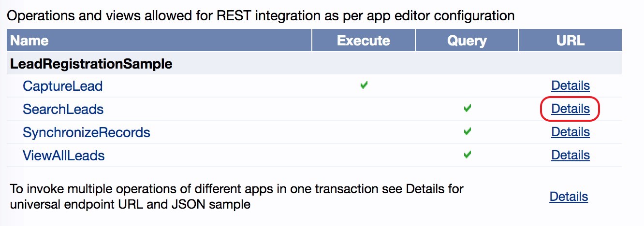View Details for SynchronizeRecords URL

click(x=571, y=132)
